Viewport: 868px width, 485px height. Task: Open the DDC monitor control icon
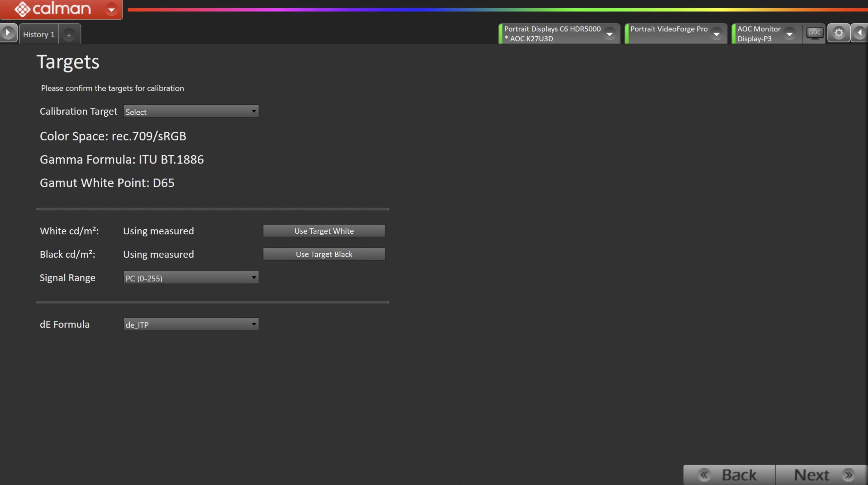814,33
